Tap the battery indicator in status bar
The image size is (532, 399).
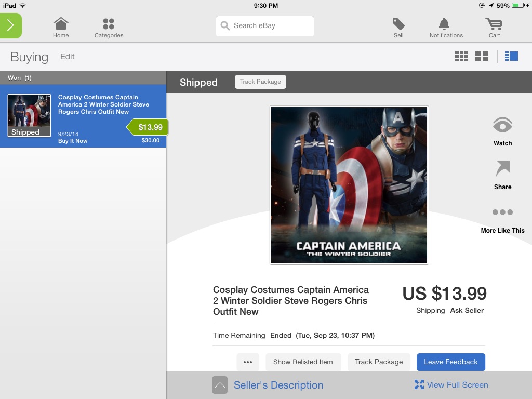tap(518, 5)
